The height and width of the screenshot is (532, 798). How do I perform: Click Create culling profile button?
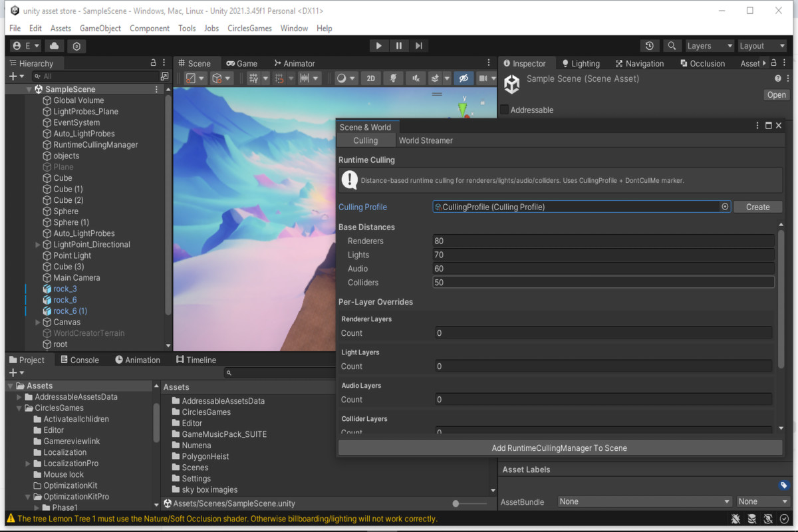[757, 207]
